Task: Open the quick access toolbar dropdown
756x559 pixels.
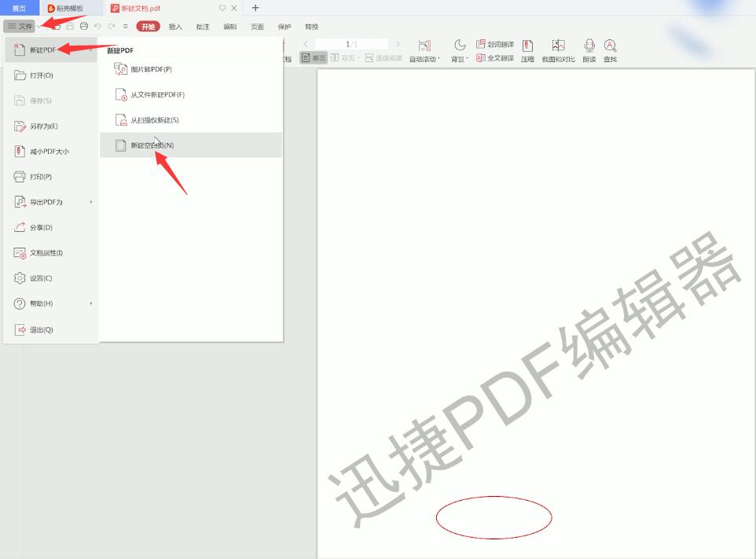Action: [x=126, y=26]
